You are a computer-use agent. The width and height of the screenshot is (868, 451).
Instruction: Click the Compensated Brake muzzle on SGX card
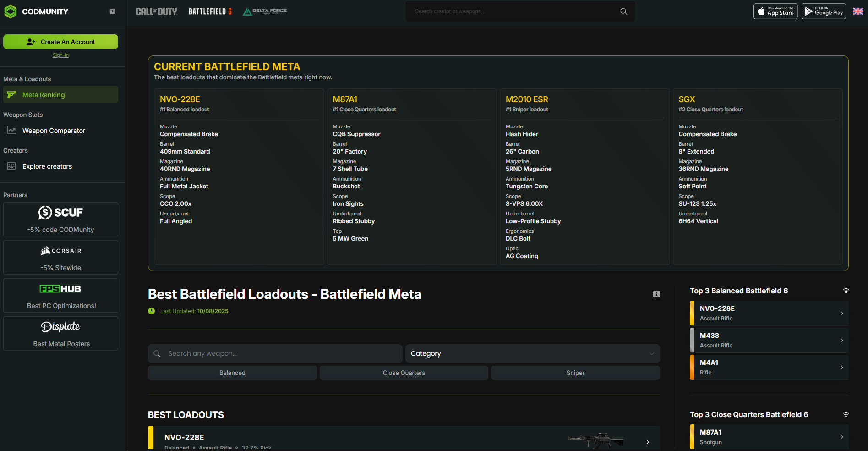pos(707,134)
